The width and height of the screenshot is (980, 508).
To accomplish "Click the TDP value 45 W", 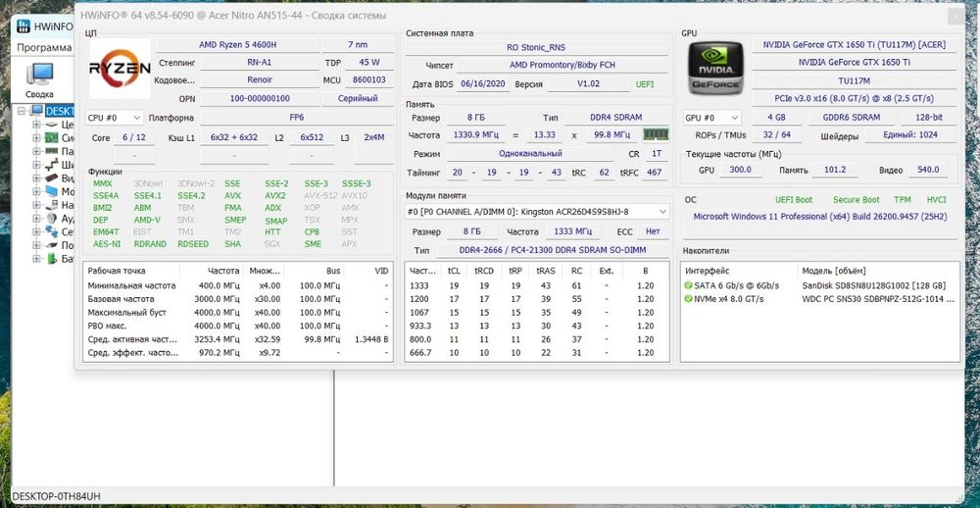I will click(369, 63).
